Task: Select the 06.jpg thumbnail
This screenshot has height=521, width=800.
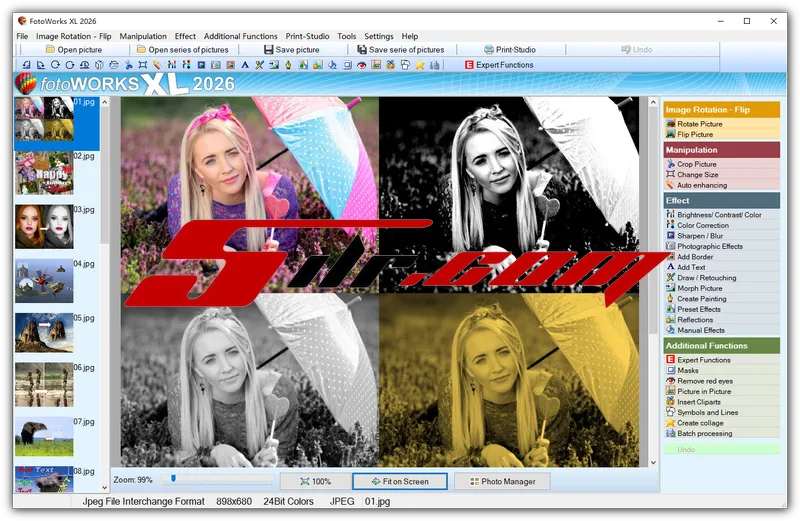Action: (43, 384)
